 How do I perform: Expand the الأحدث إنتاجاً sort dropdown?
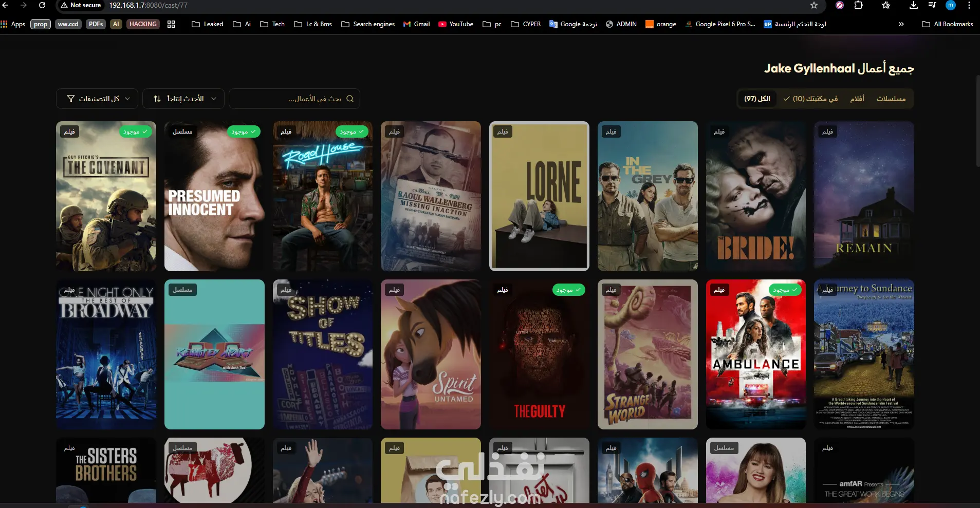coord(183,99)
